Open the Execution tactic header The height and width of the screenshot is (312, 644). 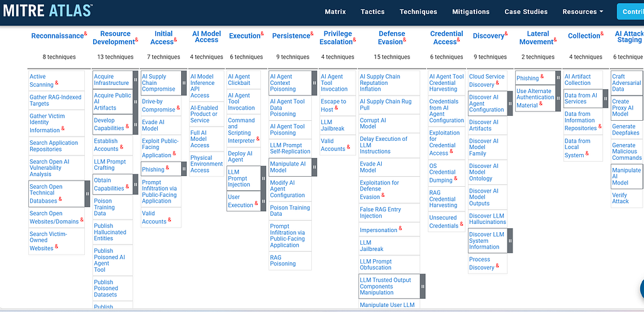pyautogui.click(x=245, y=36)
